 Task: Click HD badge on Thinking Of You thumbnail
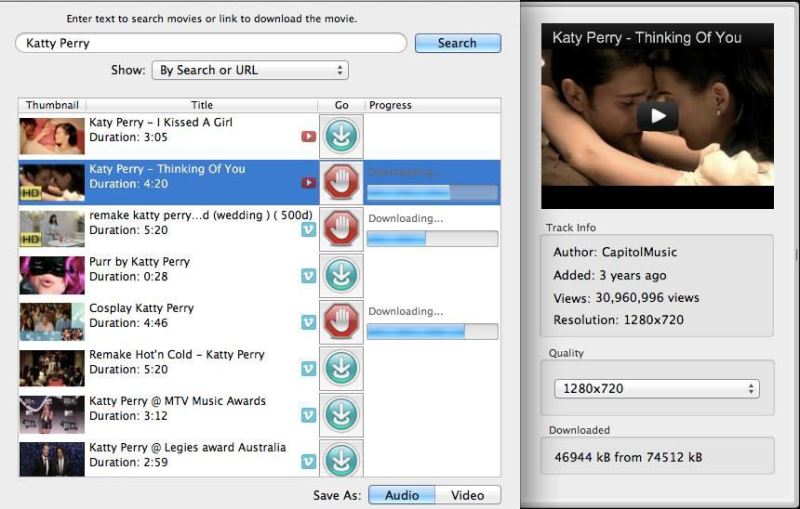[31, 193]
